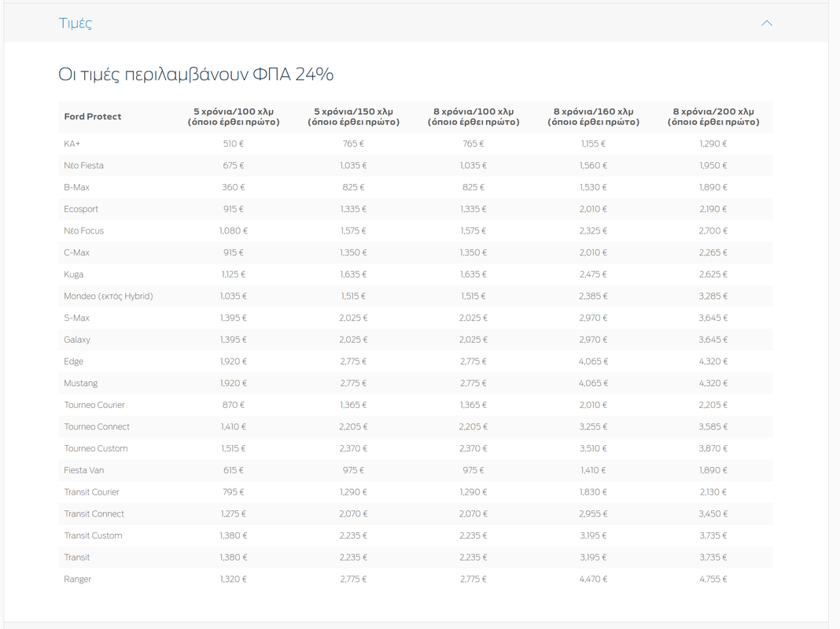Select the Transit Custom row label

94,536
